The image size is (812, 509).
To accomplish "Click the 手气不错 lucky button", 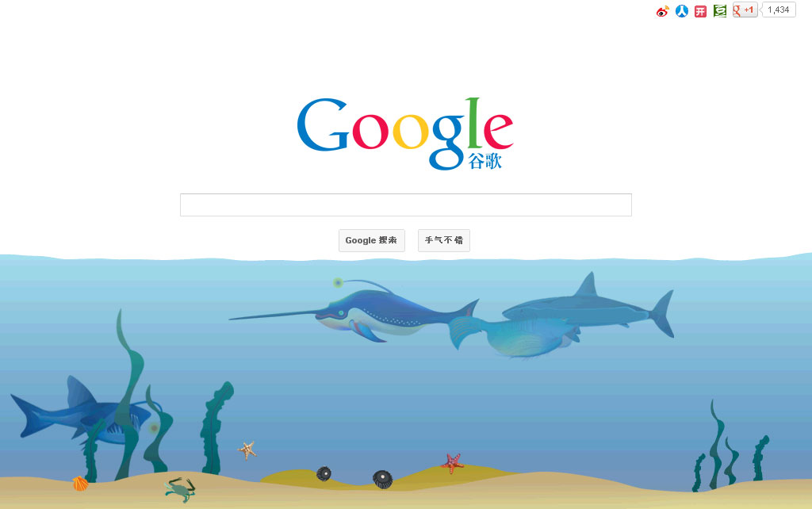I will (x=444, y=240).
